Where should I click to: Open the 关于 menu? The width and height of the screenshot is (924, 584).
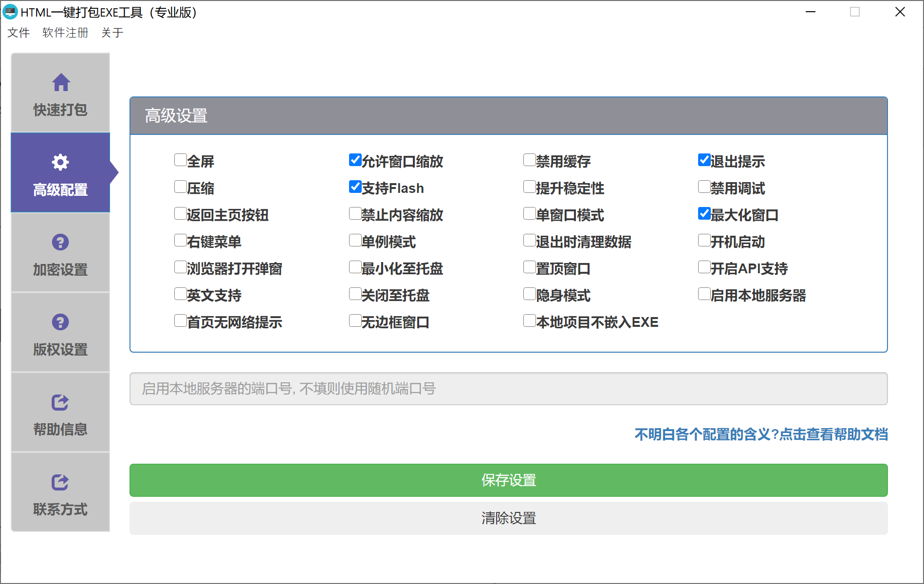tap(112, 33)
